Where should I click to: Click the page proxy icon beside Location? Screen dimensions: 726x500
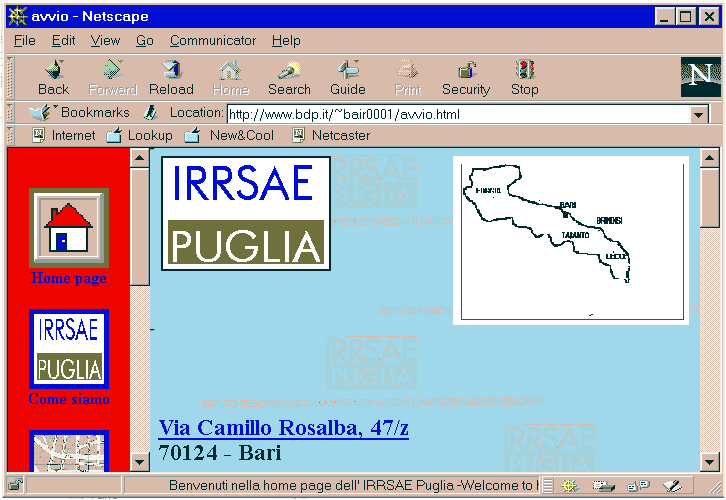pyautogui.click(x=150, y=113)
